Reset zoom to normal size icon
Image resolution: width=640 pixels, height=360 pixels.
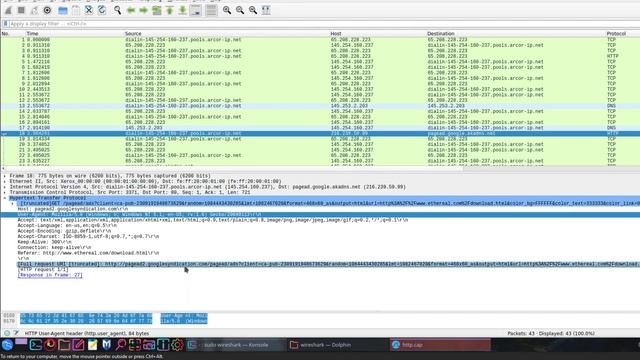[253, 10]
